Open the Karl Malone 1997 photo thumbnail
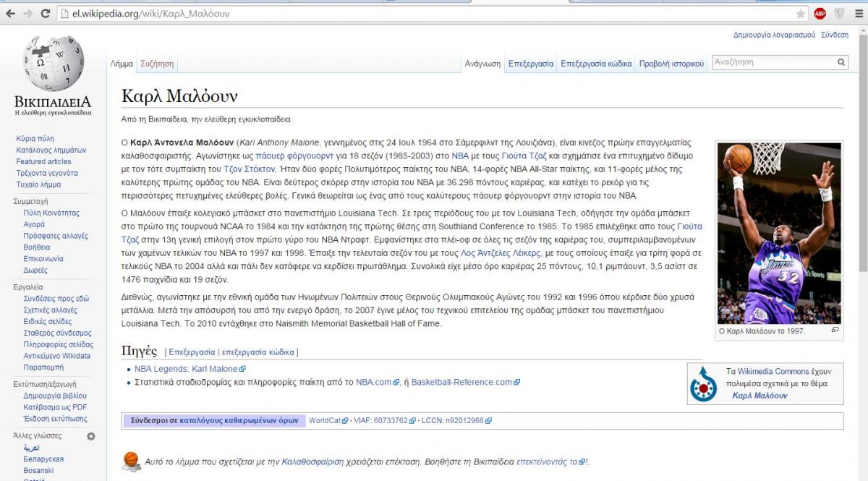Image resolution: width=868 pixels, height=481 pixels. click(x=779, y=233)
